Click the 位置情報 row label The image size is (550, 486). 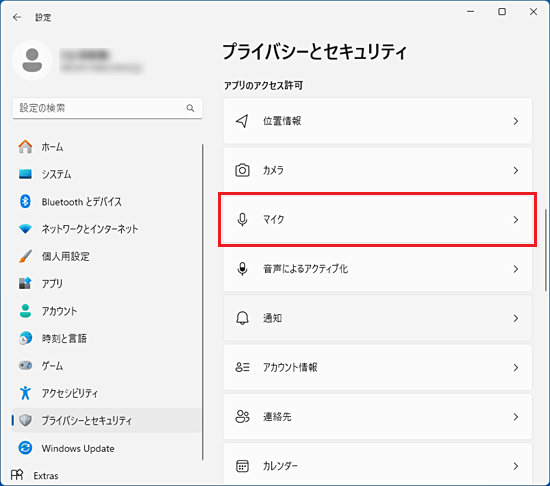tap(282, 121)
